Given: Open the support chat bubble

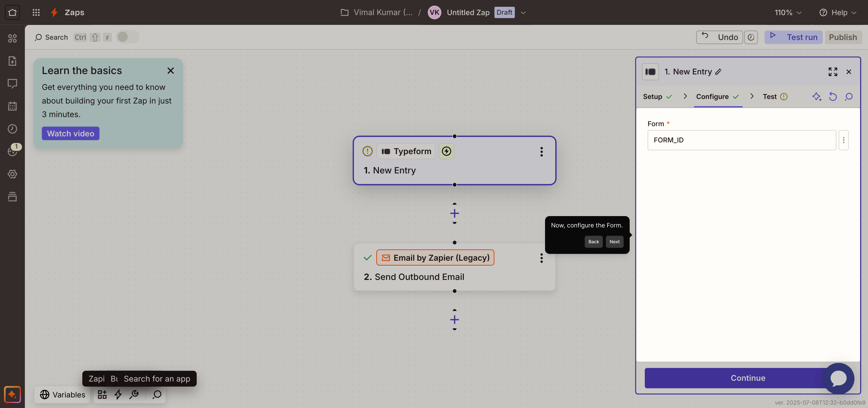Looking at the screenshot, I should pyautogui.click(x=839, y=379).
